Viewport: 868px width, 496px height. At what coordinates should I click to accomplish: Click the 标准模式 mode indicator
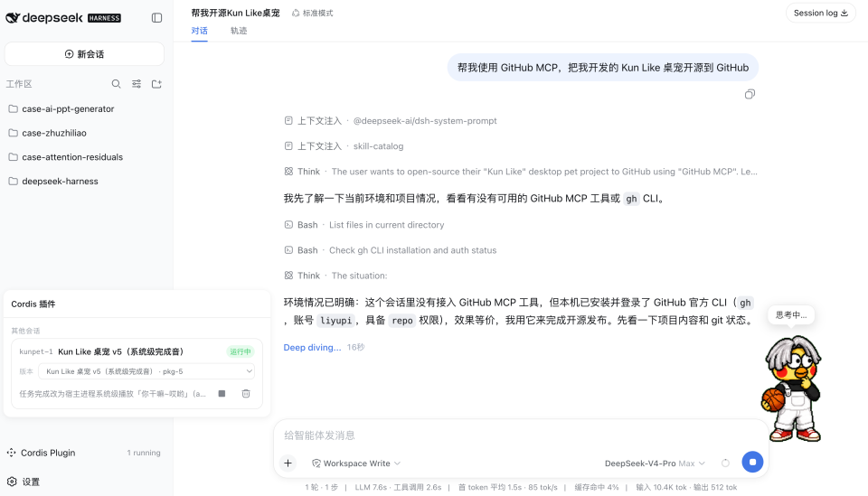point(312,13)
